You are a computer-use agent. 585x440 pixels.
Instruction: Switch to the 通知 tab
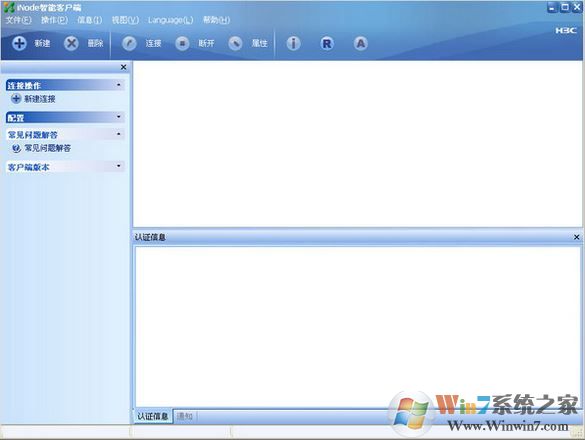(185, 416)
